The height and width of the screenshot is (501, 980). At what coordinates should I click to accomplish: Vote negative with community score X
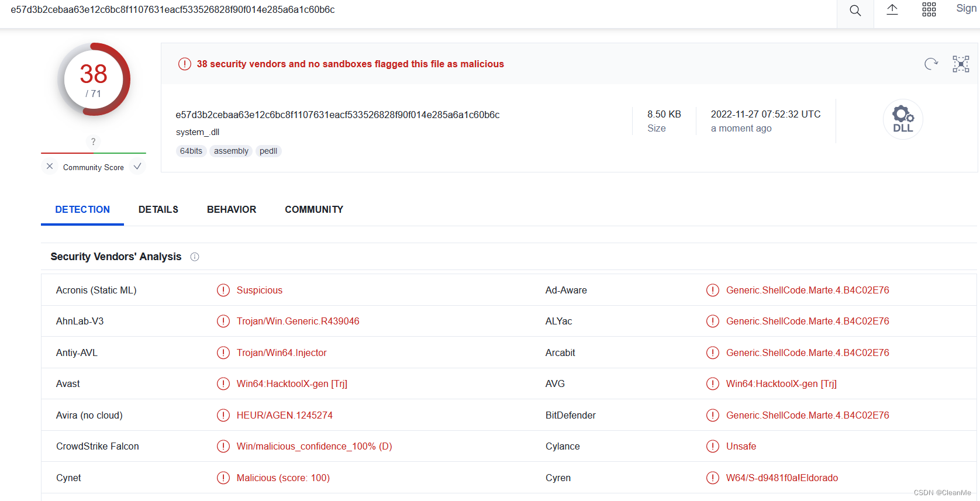(50, 167)
